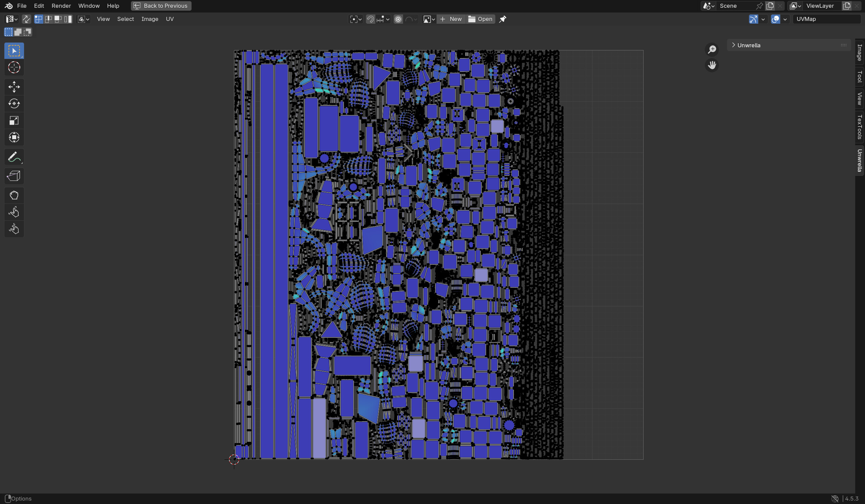Open the Edit menu
Screen dimensions: 865x504
[39, 6]
